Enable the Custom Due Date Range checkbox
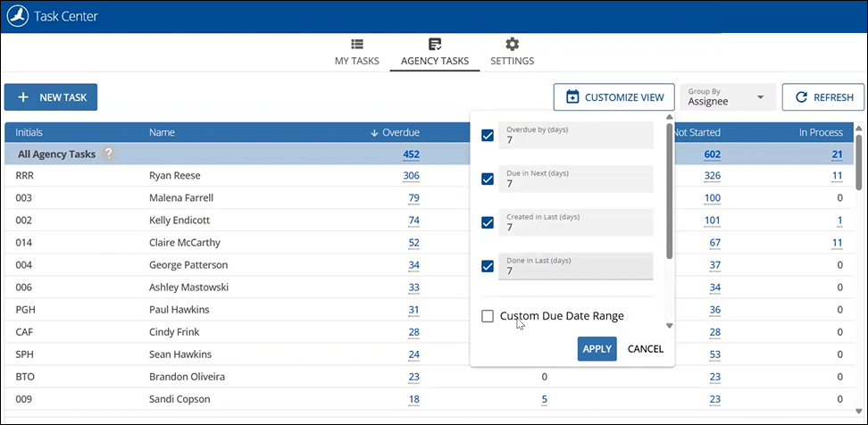 488,316
